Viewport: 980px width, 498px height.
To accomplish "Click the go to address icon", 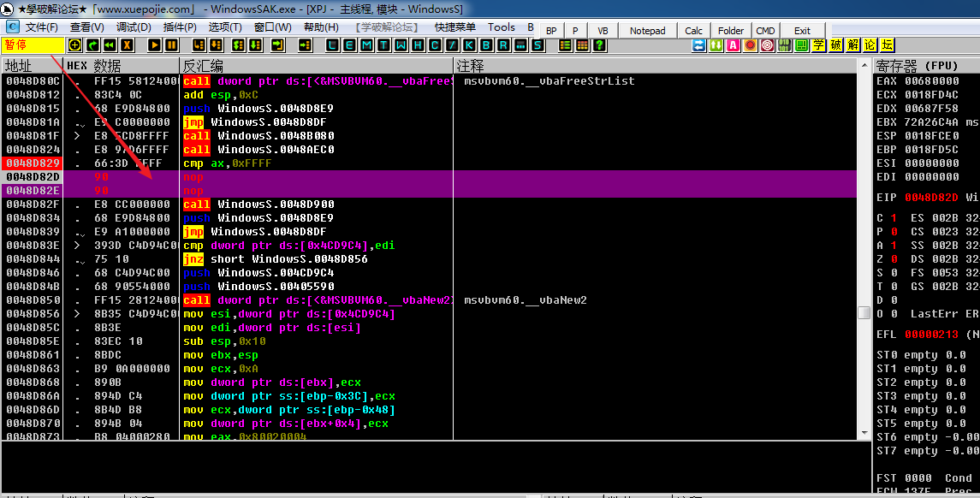I will 305,45.
